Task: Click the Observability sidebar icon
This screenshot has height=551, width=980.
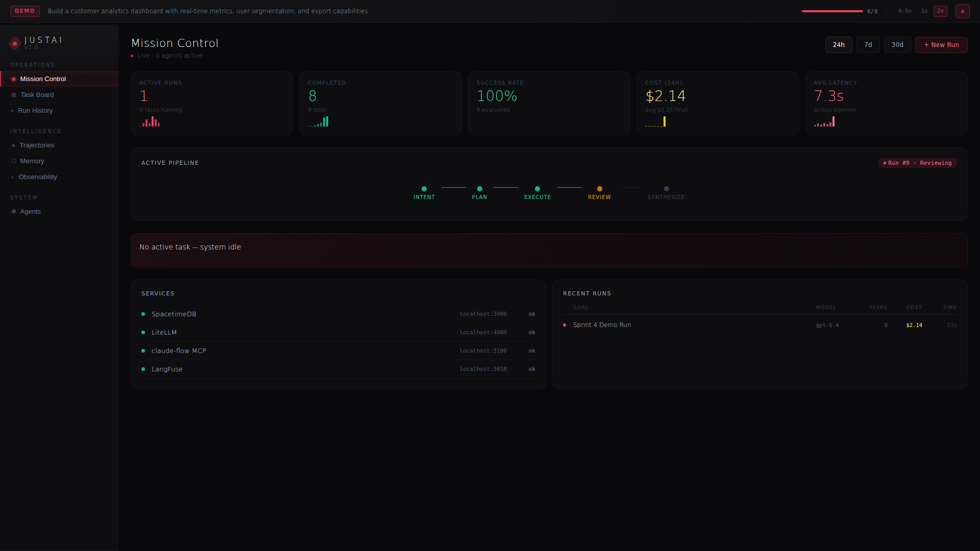Action: (12, 178)
